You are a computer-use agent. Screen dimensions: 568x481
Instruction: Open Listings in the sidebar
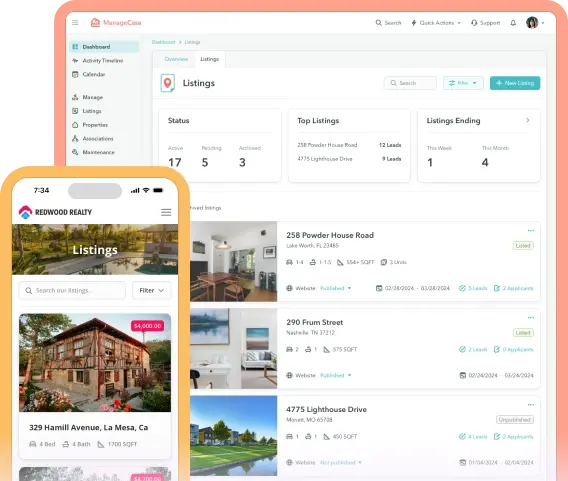[87, 111]
